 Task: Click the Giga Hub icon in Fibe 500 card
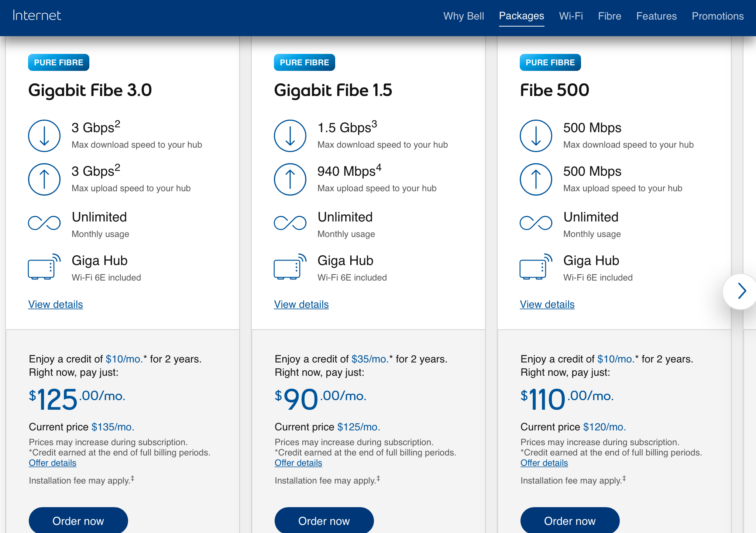[536, 266]
